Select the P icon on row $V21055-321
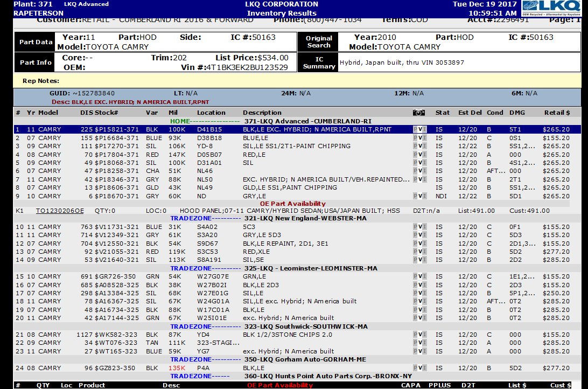Image resolution: width=588 pixels, height=389 pixels. [415, 252]
